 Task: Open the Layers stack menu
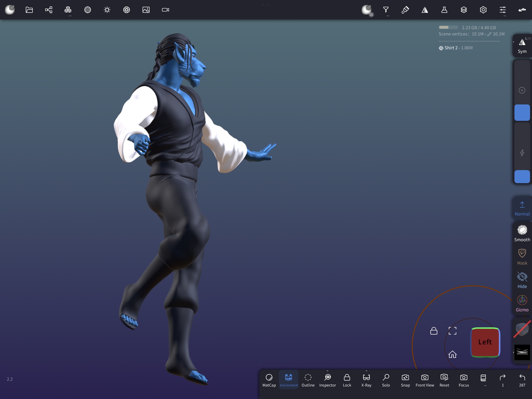click(464, 10)
